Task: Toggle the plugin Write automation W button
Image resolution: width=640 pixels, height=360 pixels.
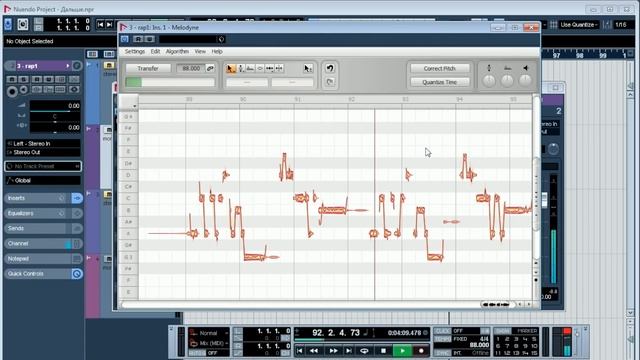Action: click(149, 39)
